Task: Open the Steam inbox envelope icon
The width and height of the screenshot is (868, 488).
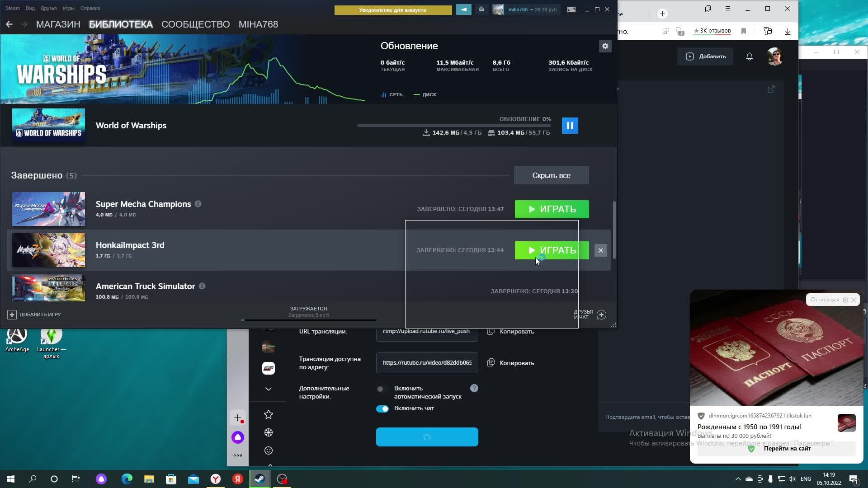Action: click(x=481, y=9)
